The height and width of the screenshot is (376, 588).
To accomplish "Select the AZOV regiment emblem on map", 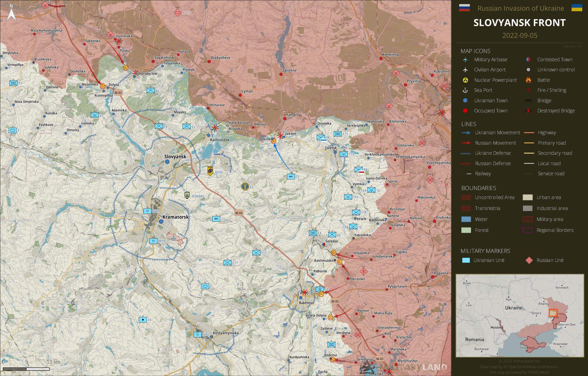I will 210,171.
